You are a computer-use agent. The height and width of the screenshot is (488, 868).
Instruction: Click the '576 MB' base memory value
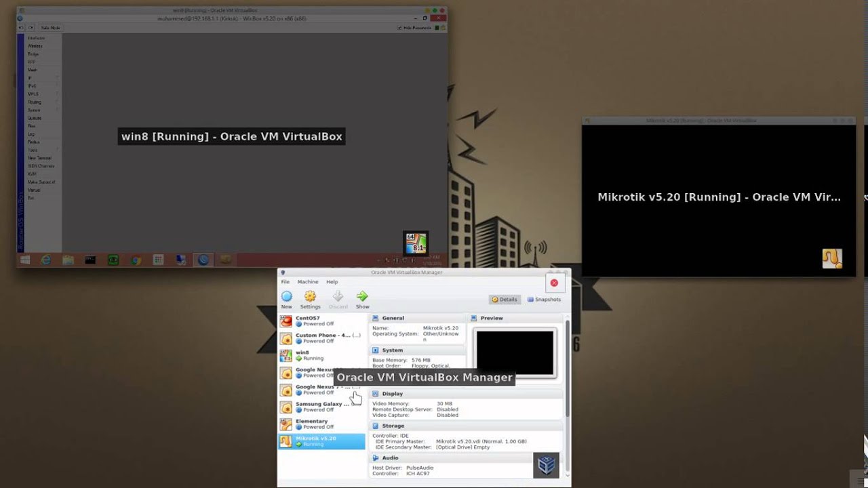pyautogui.click(x=421, y=360)
